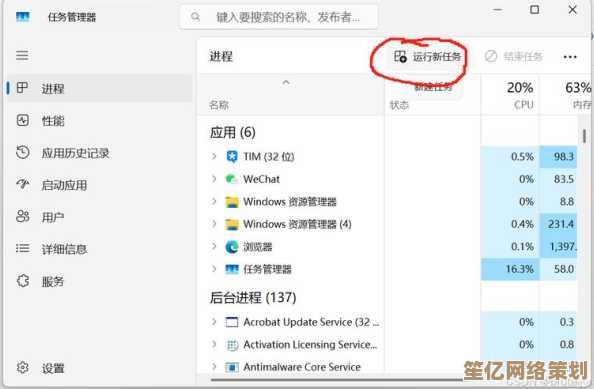Expand the 浏览器 process group
This screenshot has width=594, height=389.
(214, 246)
